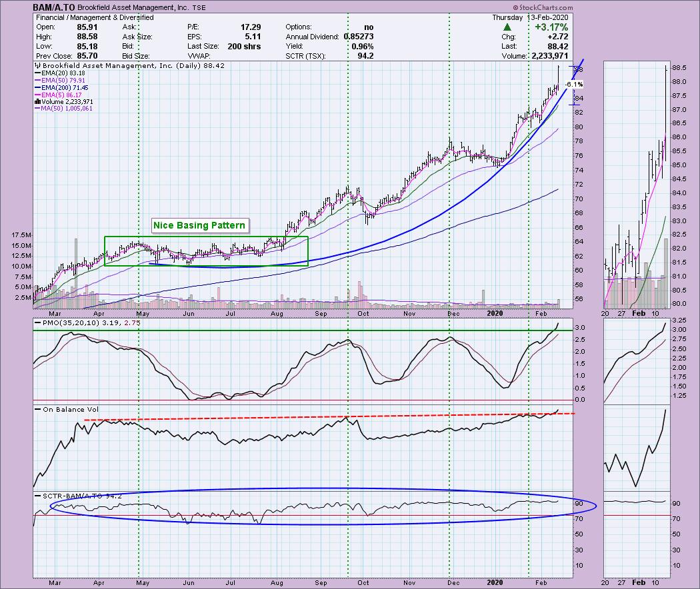Click the -6.1% measurement label on price chart
This screenshot has width=700, height=589.
[x=573, y=85]
